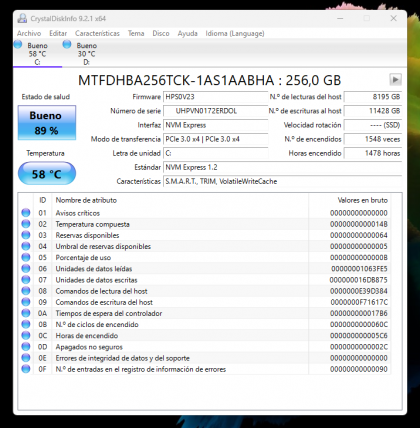This screenshot has width=420, height=428.
Task: Click the Letra de unidad field
Action: coord(215,153)
